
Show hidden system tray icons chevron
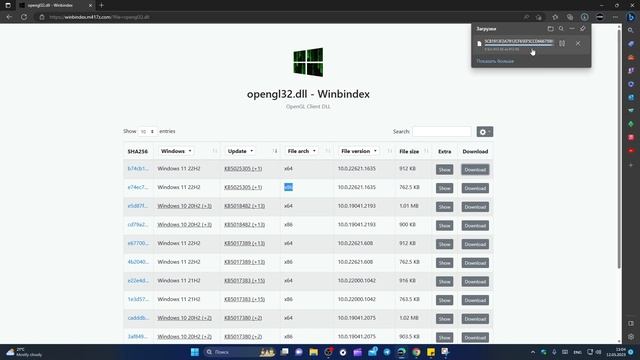click(x=533, y=352)
